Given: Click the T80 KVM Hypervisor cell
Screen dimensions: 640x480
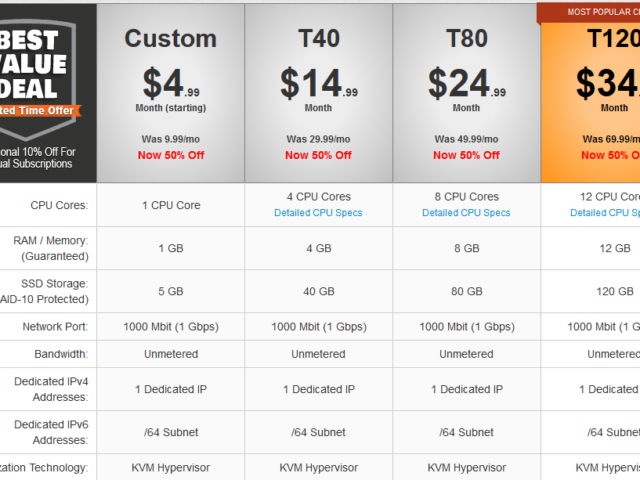Looking at the screenshot, I should (467, 467).
